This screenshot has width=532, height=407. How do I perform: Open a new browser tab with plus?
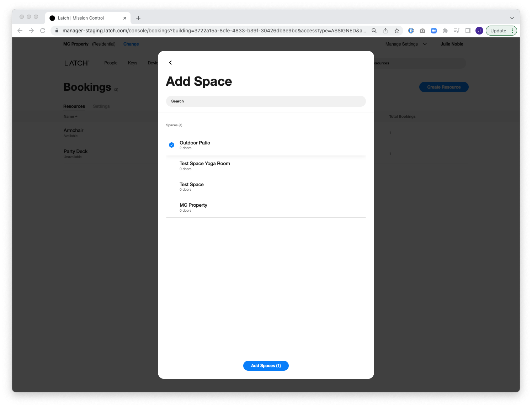coord(138,18)
